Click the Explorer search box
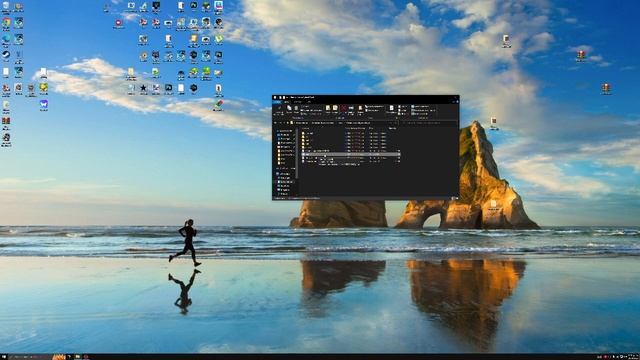The height and width of the screenshot is (360, 640). (x=429, y=123)
